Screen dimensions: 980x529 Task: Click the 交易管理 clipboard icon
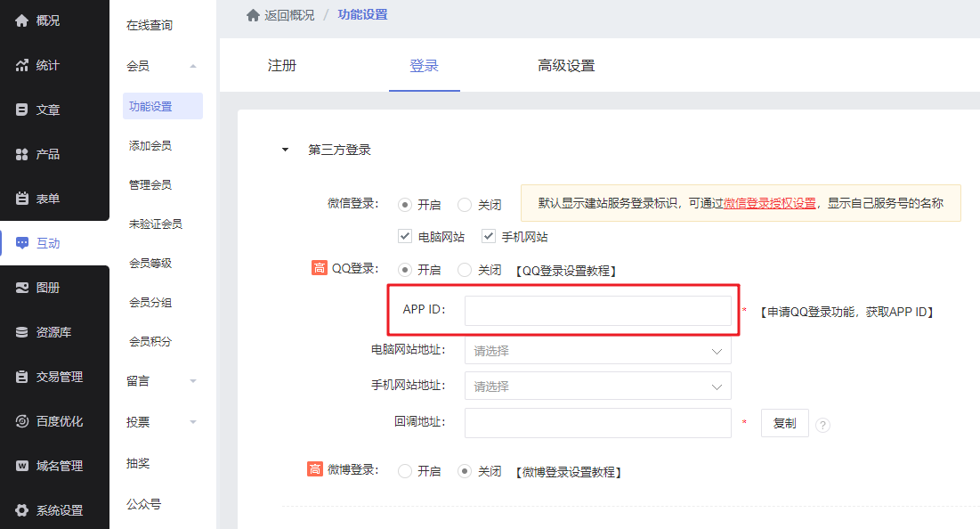22,377
